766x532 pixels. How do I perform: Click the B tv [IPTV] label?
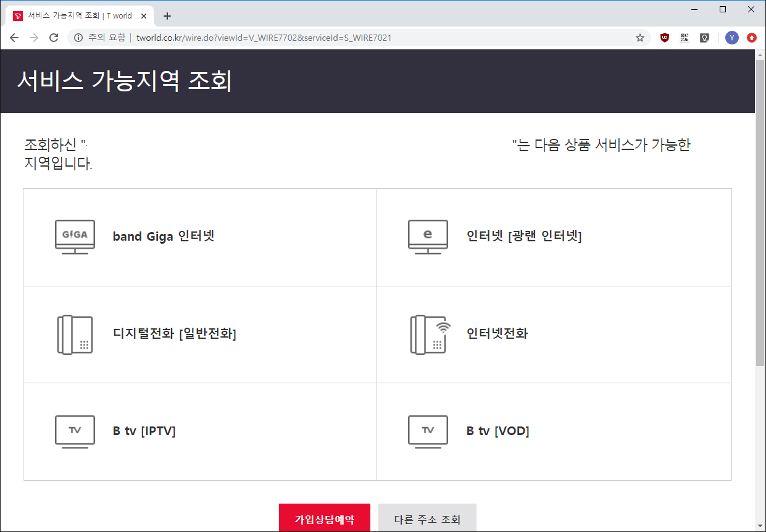point(144,431)
